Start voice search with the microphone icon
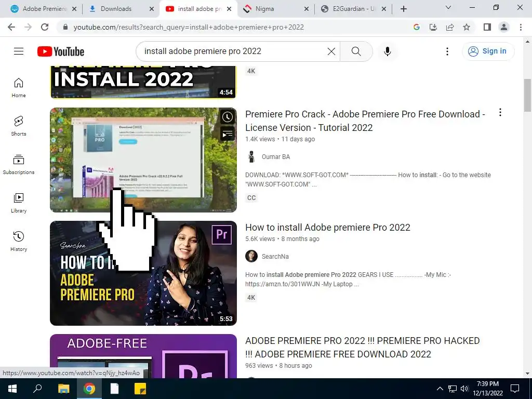The width and height of the screenshot is (532, 399). (x=388, y=51)
